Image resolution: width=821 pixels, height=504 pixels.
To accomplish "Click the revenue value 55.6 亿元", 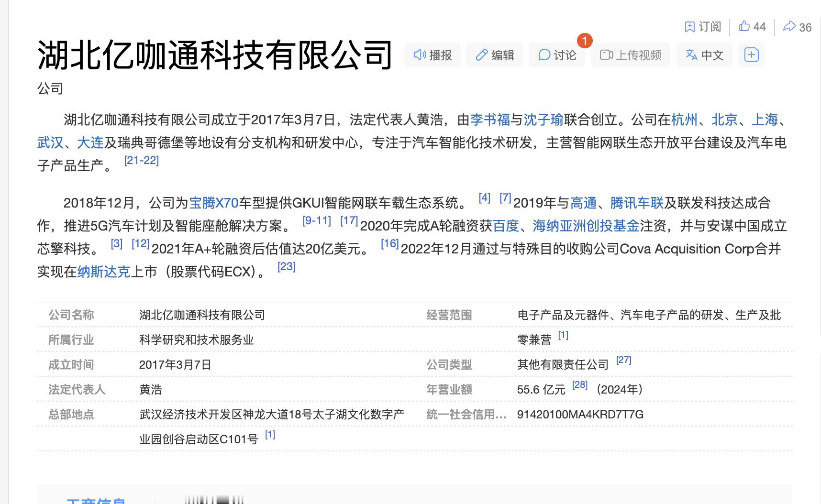I will pos(542,390).
